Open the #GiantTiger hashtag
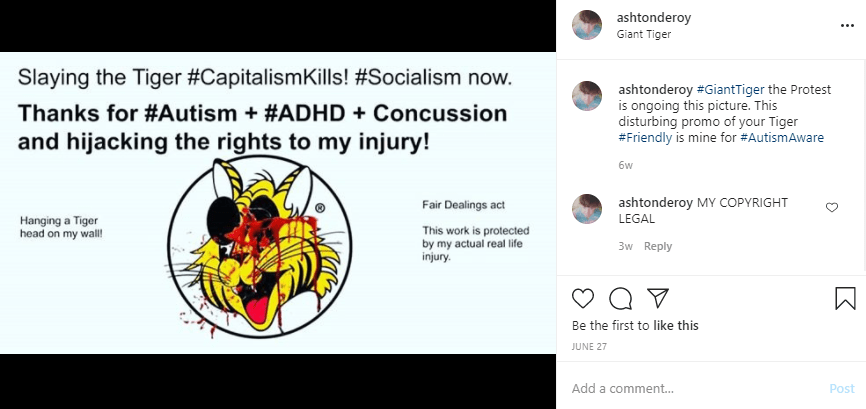The image size is (866, 409). tap(729, 90)
